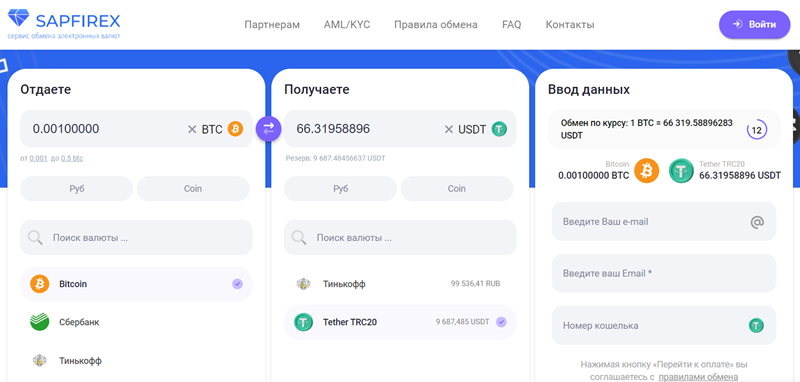Open Правила обмена in navigation
The height and width of the screenshot is (382, 800).
pyautogui.click(x=436, y=24)
